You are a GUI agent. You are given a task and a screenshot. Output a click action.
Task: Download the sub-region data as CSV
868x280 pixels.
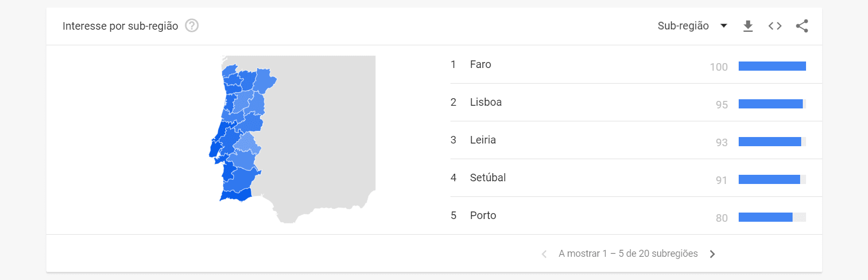click(748, 26)
